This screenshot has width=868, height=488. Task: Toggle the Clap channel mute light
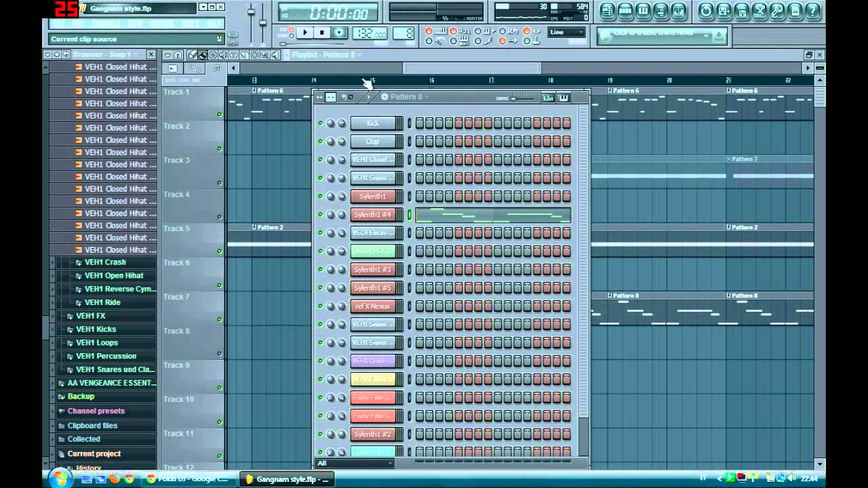320,142
